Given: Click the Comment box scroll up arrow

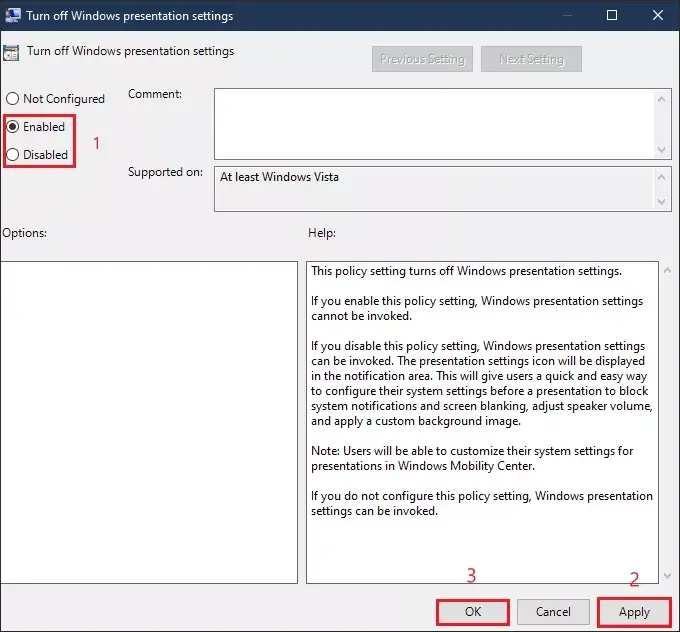Looking at the screenshot, I should tap(661, 99).
